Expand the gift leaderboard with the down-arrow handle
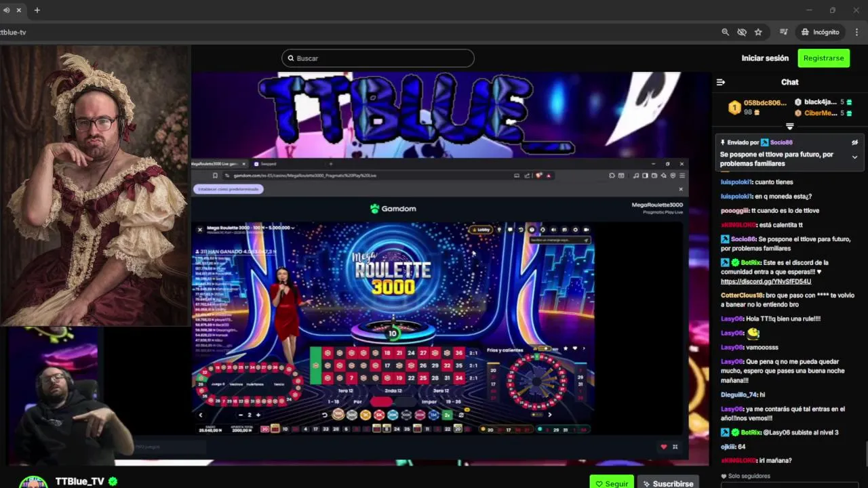 click(789, 127)
